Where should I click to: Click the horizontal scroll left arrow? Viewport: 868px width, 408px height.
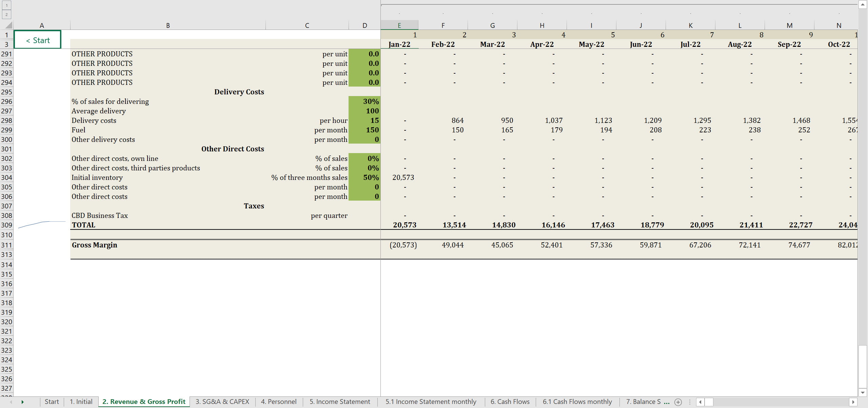pos(700,402)
